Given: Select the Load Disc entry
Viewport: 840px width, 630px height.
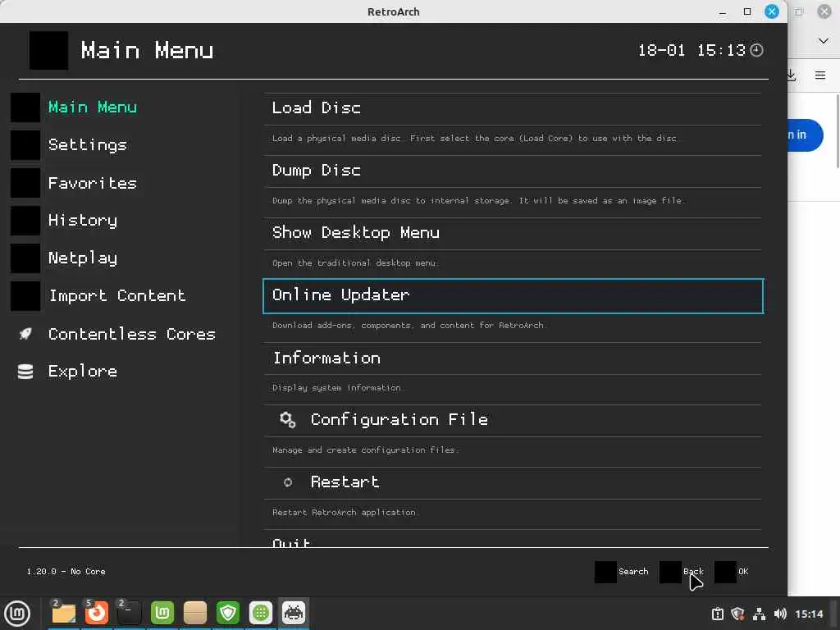Looking at the screenshot, I should (513, 109).
